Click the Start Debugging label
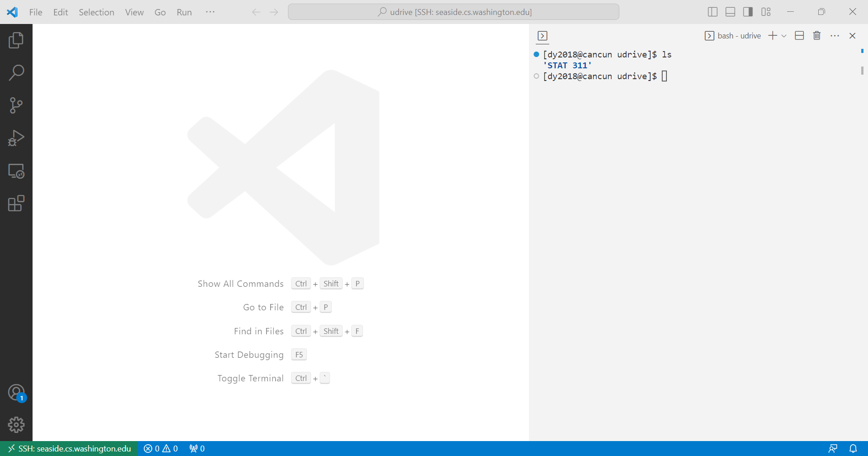Screen dimensions: 868x456 (249, 355)
